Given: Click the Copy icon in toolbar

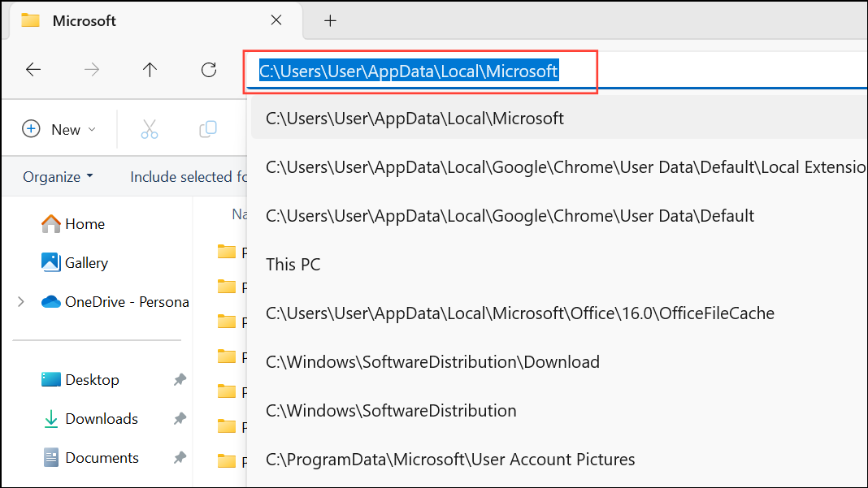Looking at the screenshot, I should 208,129.
